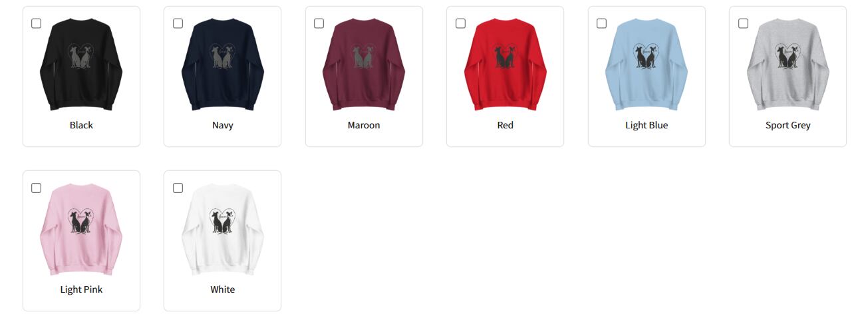
Task: Open the Black sweatshirt mockup image
Action: [x=81, y=65]
